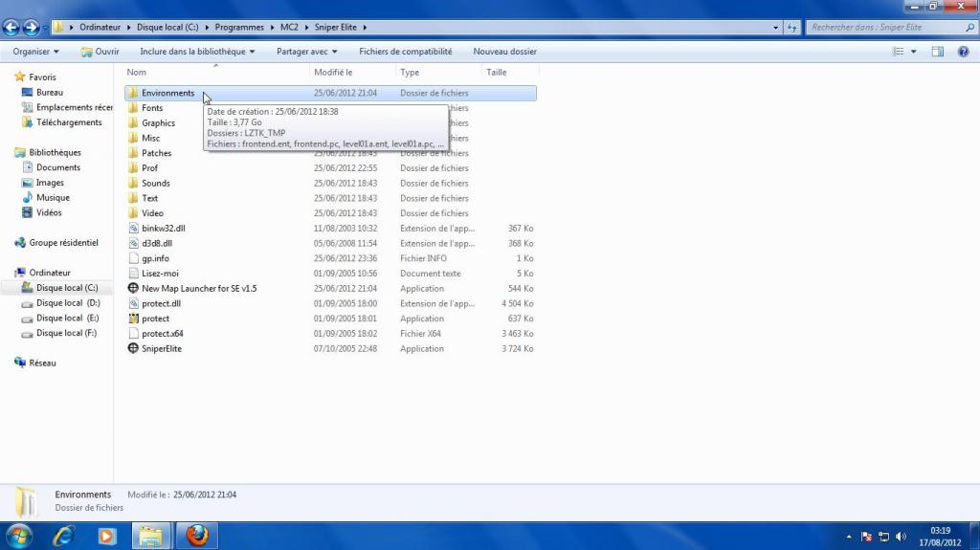The image size is (980, 550).
Task: Go to Ordinateur in the address bar
Action: point(100,28)
